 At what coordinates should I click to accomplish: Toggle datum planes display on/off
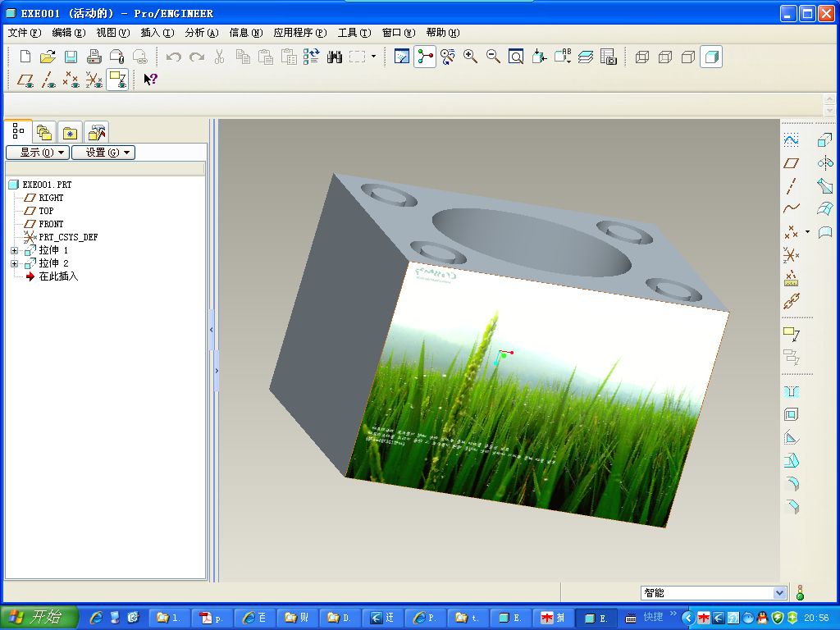pyautogui.click(x=25, y=80)
